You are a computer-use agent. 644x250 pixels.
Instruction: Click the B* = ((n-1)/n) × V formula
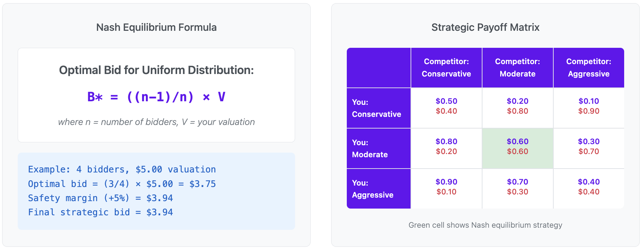[156, 97]
